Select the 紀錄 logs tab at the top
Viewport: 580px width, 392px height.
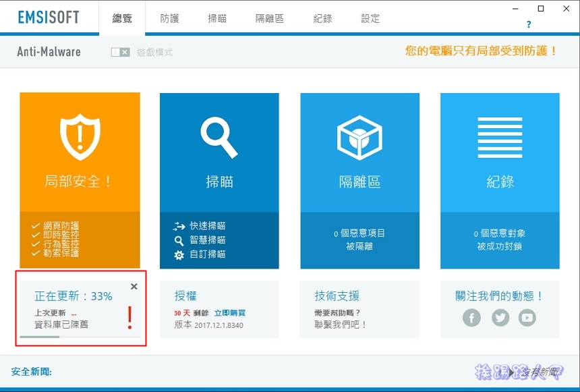pos(322,18)
